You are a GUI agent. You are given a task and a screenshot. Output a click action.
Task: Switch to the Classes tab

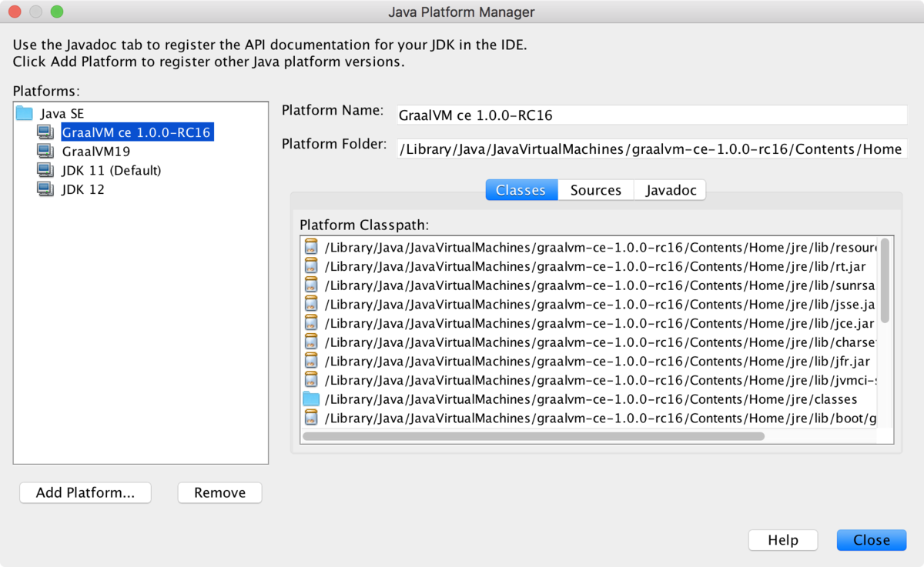(x=521, y=190)
